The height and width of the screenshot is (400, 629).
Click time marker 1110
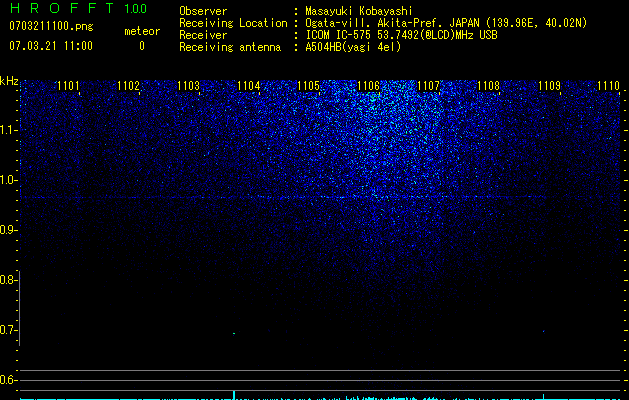(x=609, y=85)
